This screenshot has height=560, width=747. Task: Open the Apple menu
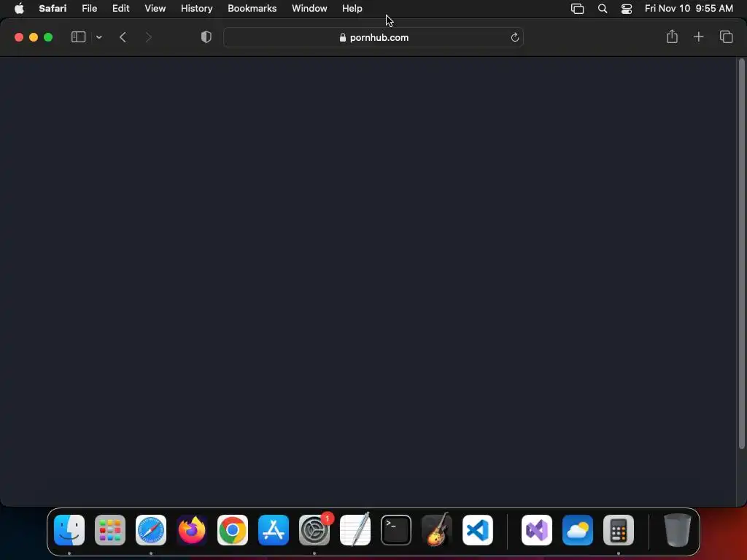point(19,8)
